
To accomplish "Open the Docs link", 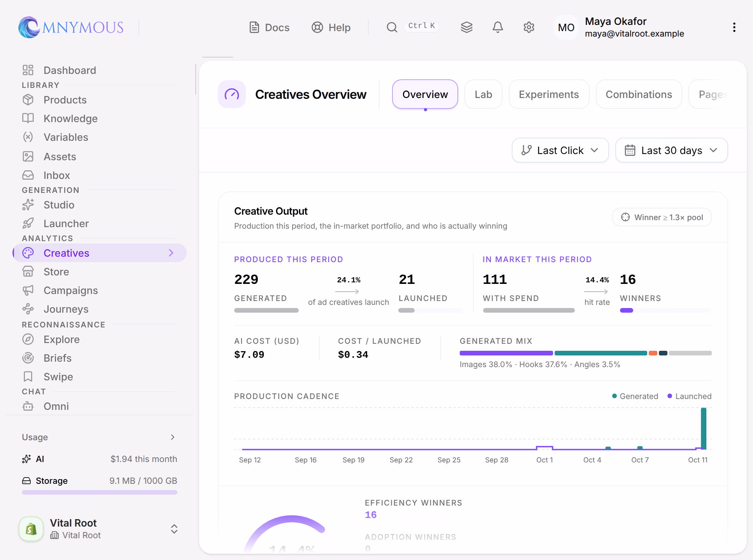I will click(x=269, y=28).
